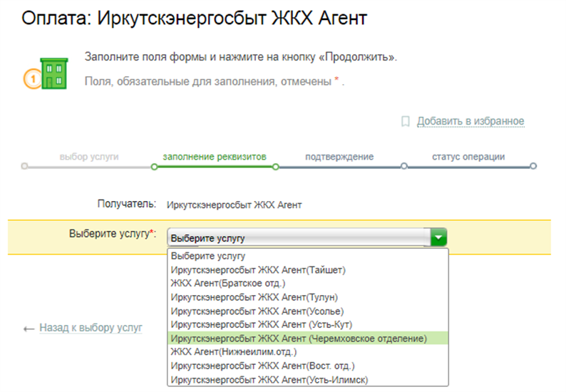This screenshot has height=392, width=566.
Task: Select Иркутскэнергосбыт ЖКХ Агент(Усолье) option
Action: (x=308, y=311)
